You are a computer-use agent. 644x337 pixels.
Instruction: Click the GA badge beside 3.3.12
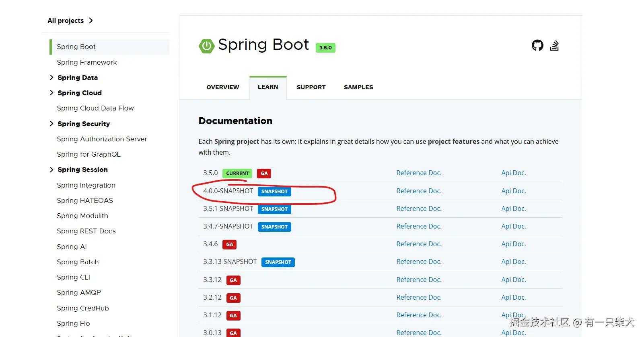pyautogui.click(x=233, y=280)
